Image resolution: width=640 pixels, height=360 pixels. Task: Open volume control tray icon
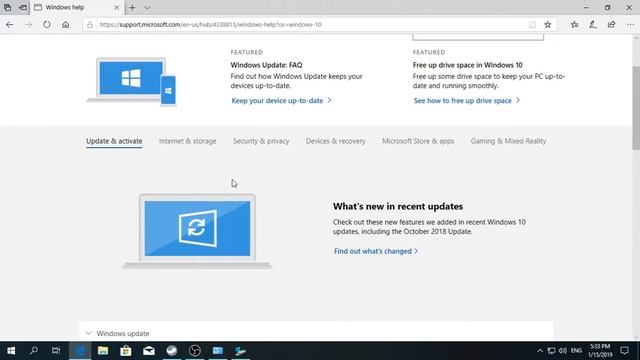(x=563, y=351)
